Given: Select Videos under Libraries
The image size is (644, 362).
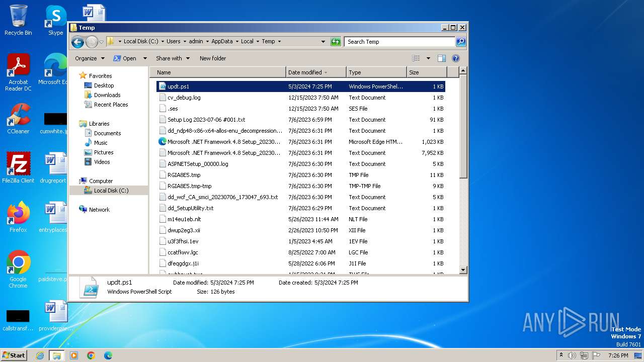Looking at the screenshot, I should [102, 162].
